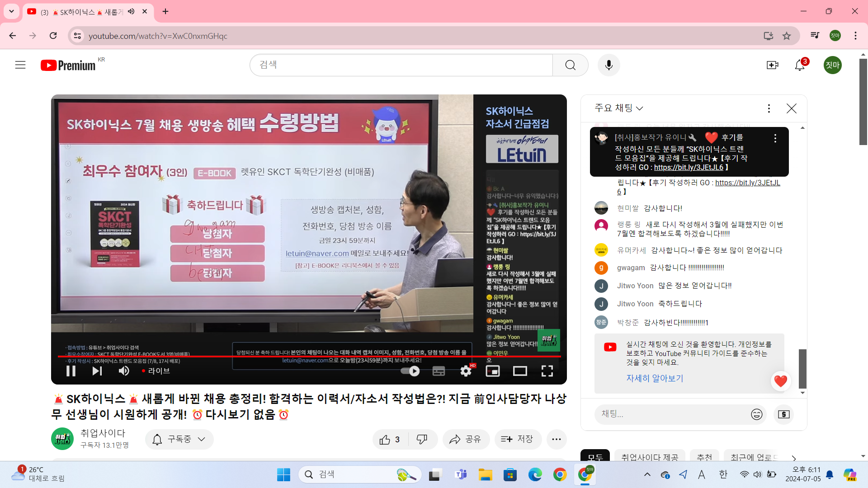The width and height of the screenshot is (868, 488).
Task: Select the 취업사이다 제공 filter chip
Action: [x=650, y=457]
